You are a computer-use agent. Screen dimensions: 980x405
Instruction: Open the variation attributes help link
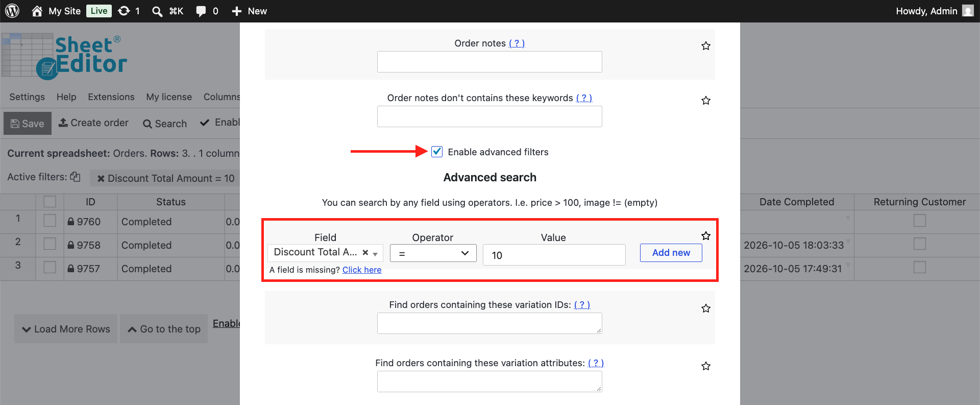pyautogui.click(x=596, y=363)
